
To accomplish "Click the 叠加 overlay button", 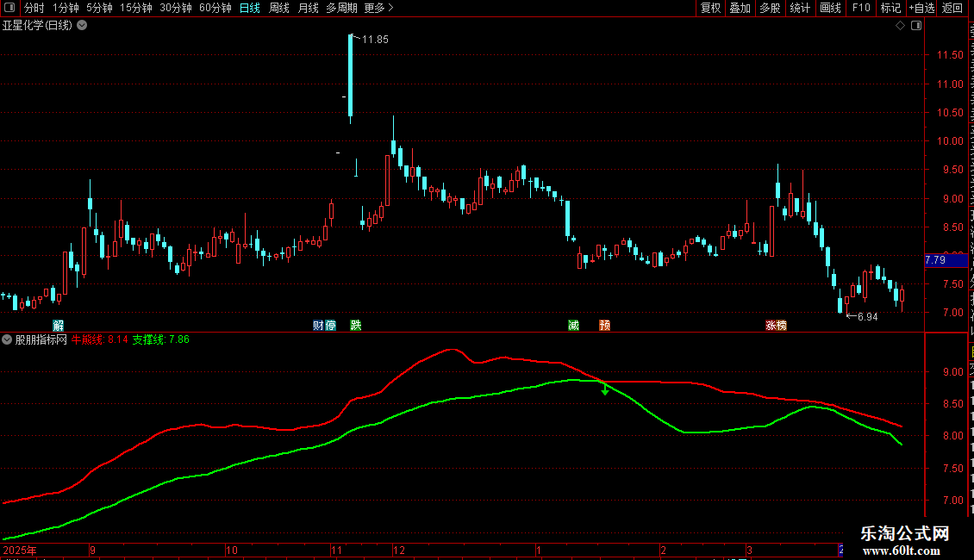I will coord(740,8).
